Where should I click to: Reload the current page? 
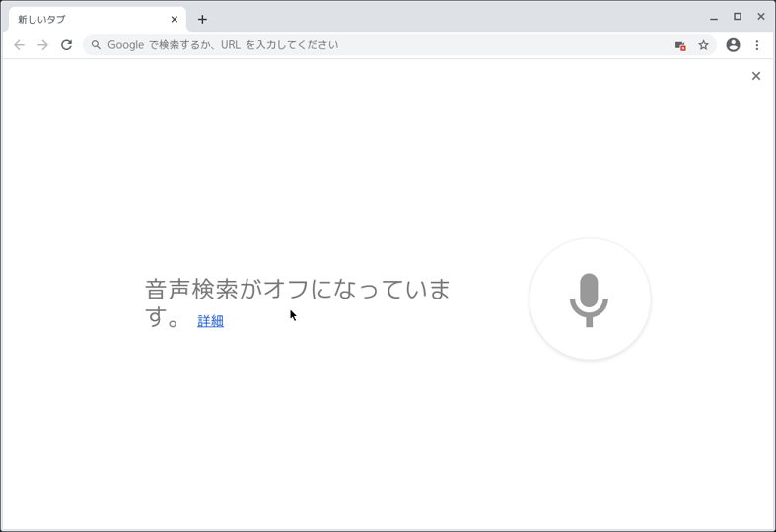coord(66,45)
